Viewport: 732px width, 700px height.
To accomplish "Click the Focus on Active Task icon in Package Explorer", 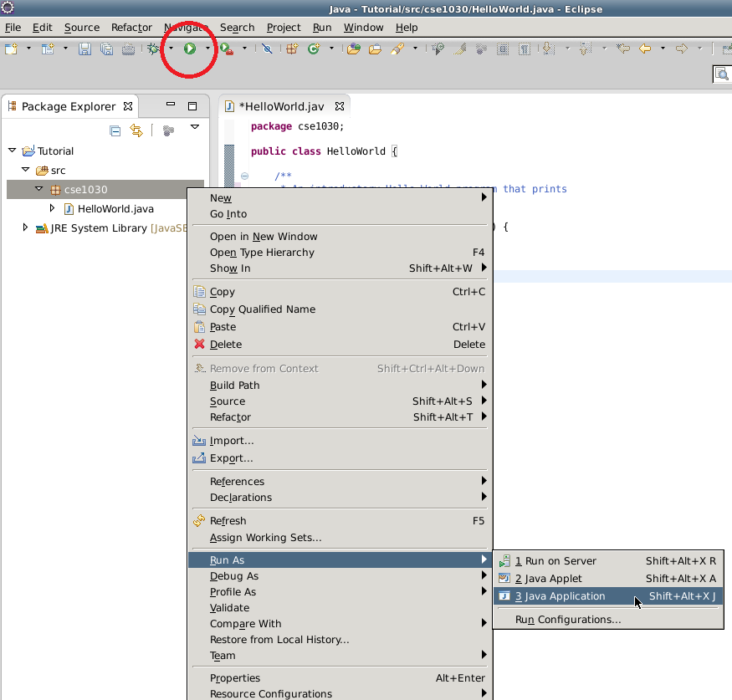I will click(x=168, y=130).
